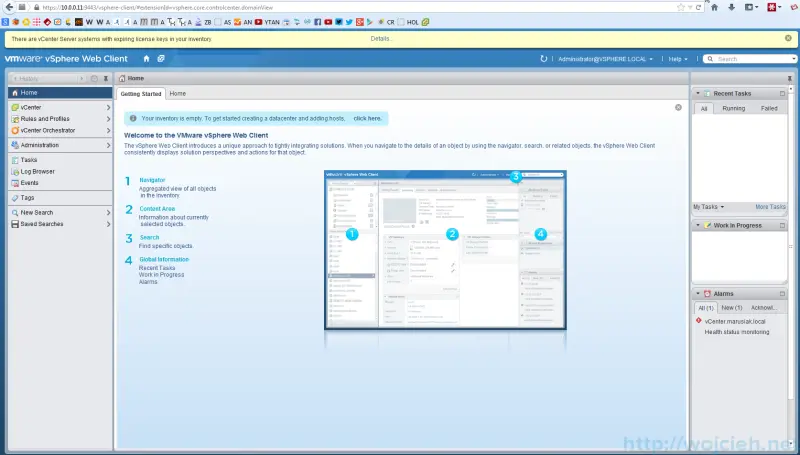Viewport: 800px width, 455px height.
Task: Open the Administrator@VSPHERE.LOCAL user menu
Action: 605,59
